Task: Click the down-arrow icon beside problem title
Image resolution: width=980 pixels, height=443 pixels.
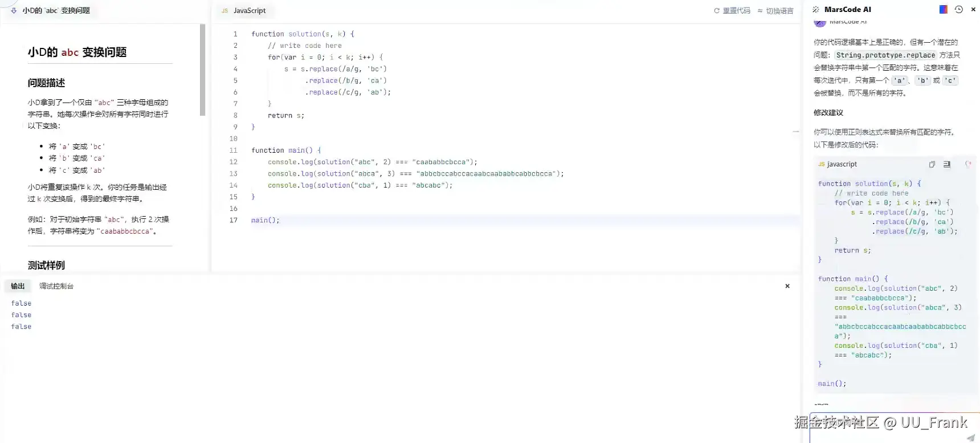Action: point(14,10)
